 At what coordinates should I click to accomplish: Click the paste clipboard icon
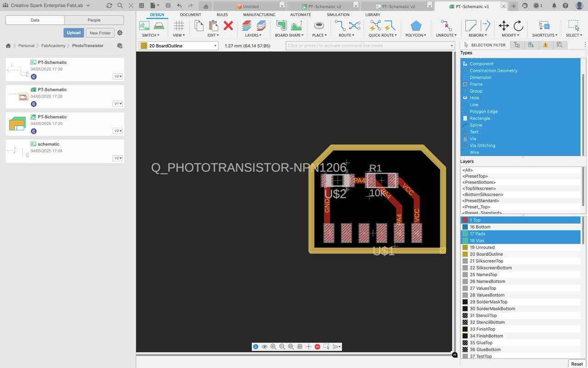213,26
